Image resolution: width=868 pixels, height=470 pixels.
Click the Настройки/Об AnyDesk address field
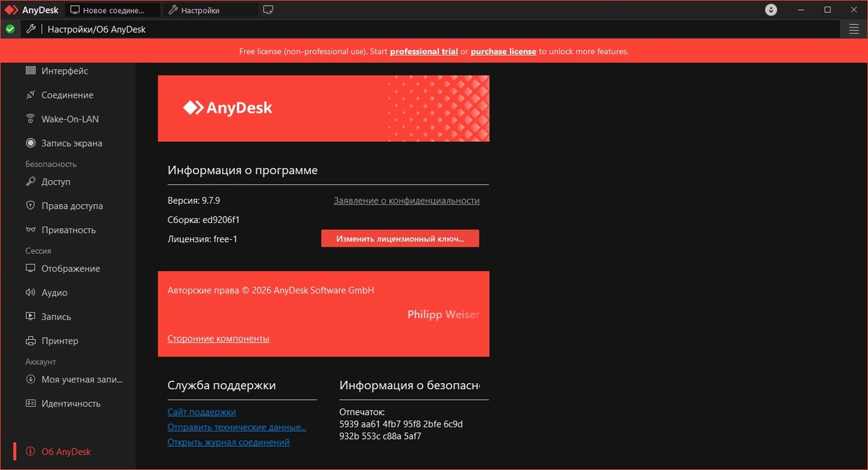coord(441,29)
